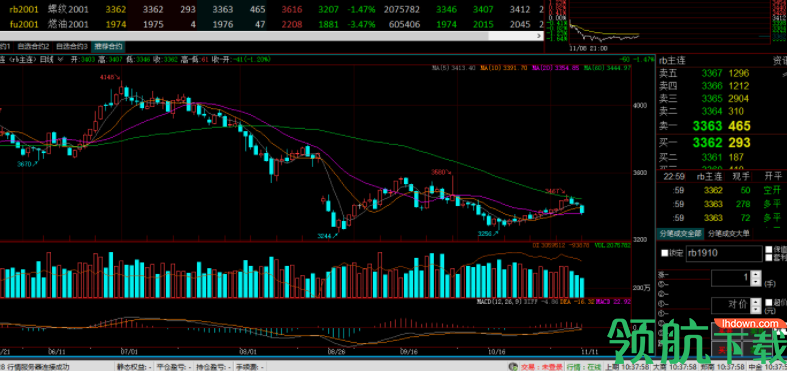The width and height of the screenshot is (787, 371).
Task: Click the 开平 column header
Action: 772,176
